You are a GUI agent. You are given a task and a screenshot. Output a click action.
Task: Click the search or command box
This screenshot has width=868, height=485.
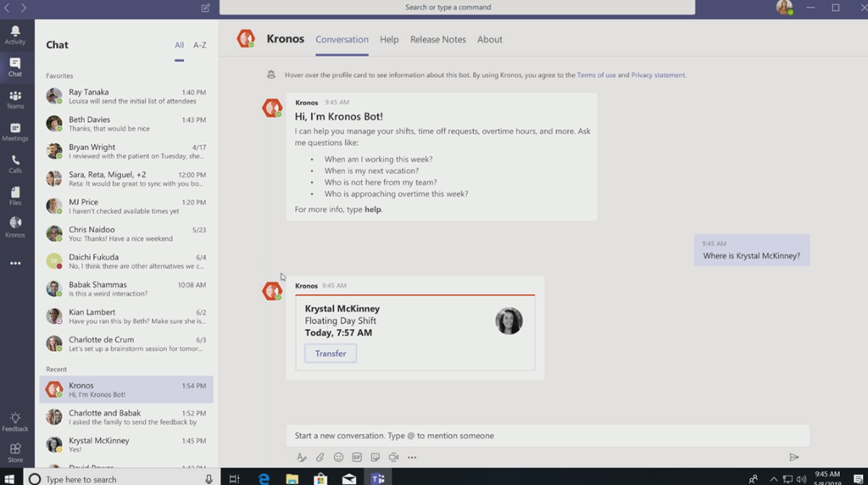point(456,8)
